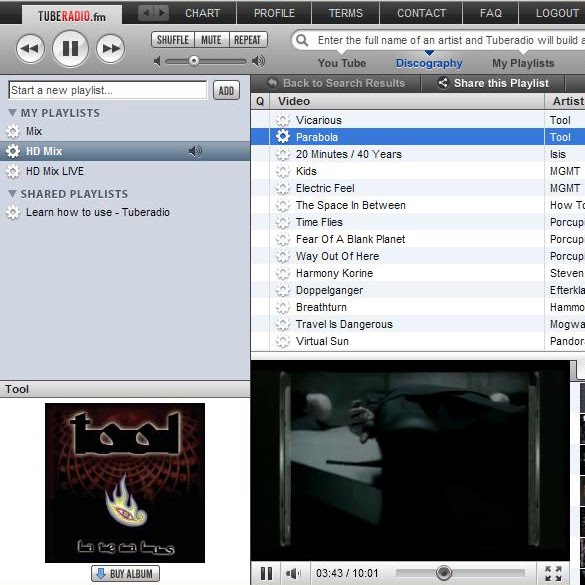Click Share this Playlist
Viewport: 585px width, 585px height.
pyautogui.click(x=493, y=83)
